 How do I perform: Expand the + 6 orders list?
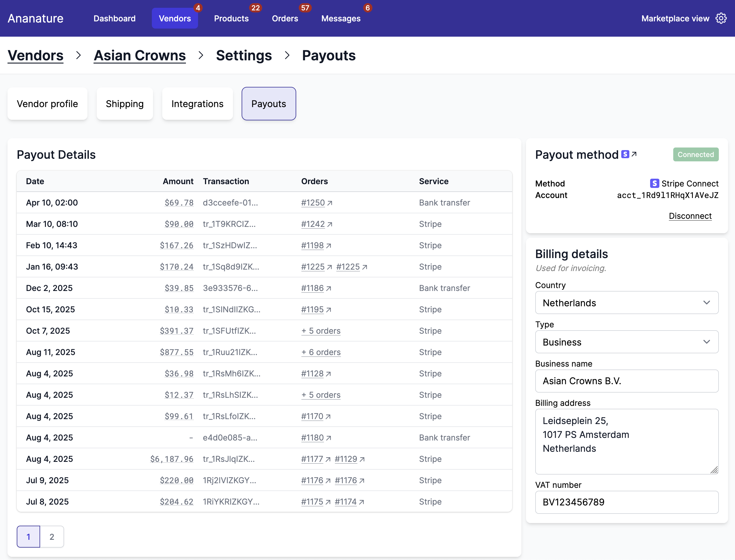[x=321, y=352]
